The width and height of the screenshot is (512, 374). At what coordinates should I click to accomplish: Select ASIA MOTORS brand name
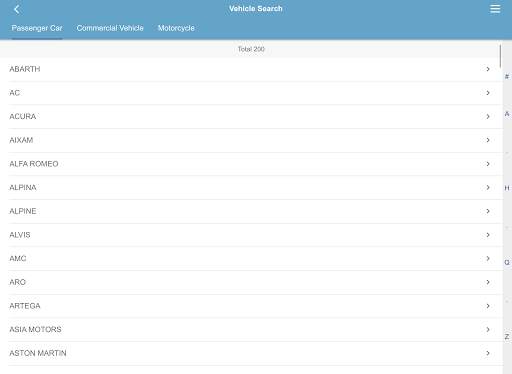coord(35,329)
